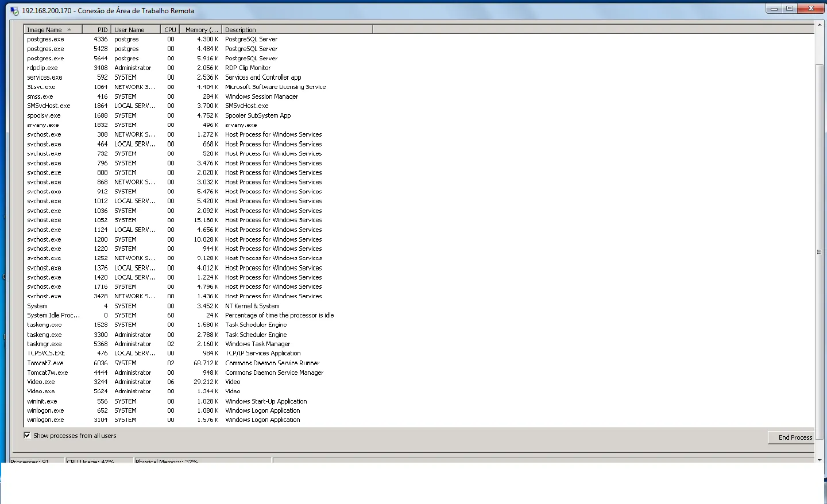Tick the Show processes from all users checkbox

(x=27, y=435)
